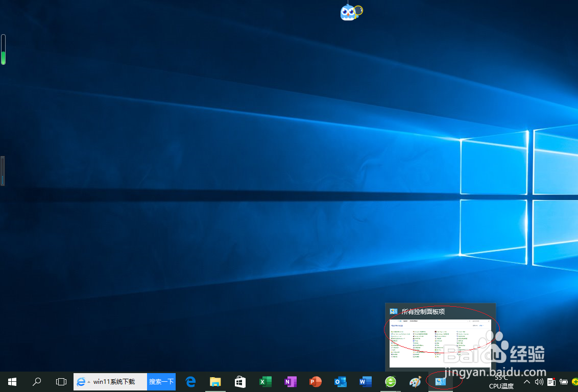Click the taskbar search magnifier icon
The image size is (578, 392).
(36, 382)
